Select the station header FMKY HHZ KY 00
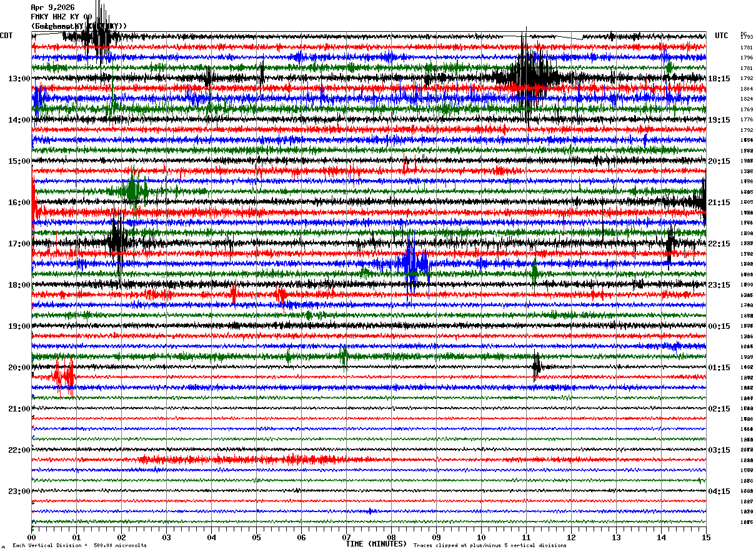756x554 pixels. click(x=61, y=17)
